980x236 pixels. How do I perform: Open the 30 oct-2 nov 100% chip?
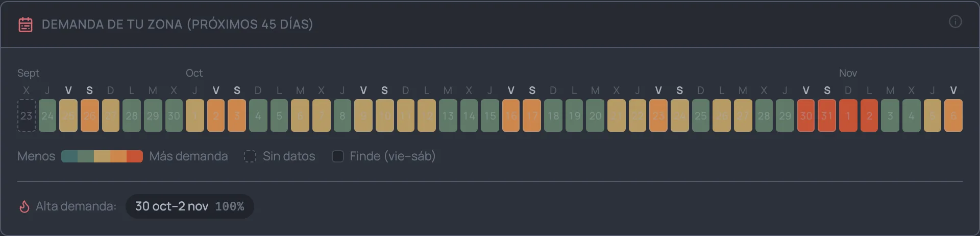tap(190, 206)
